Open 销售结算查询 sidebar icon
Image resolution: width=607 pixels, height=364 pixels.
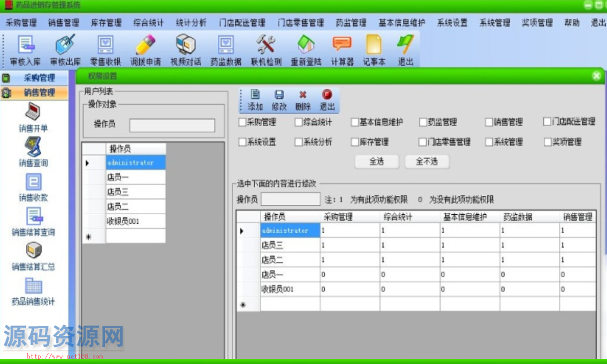(33, 221)
